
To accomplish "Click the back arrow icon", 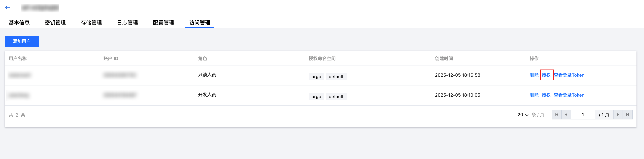I will 8,8.
